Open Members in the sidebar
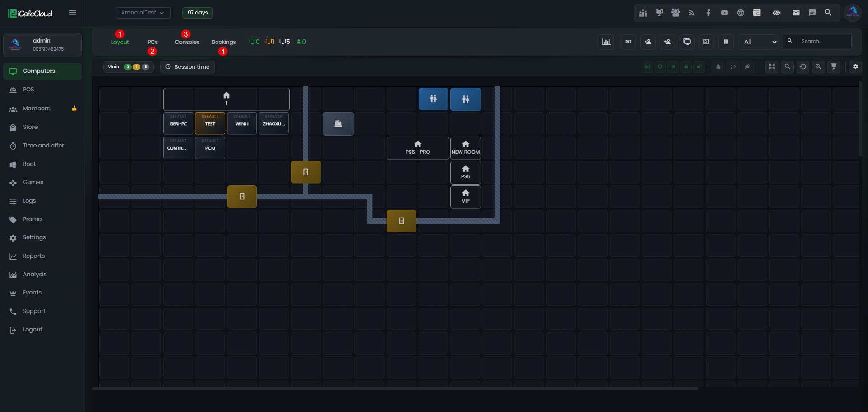The width and height of the screenshot is (868, 412). coord(42,109)
